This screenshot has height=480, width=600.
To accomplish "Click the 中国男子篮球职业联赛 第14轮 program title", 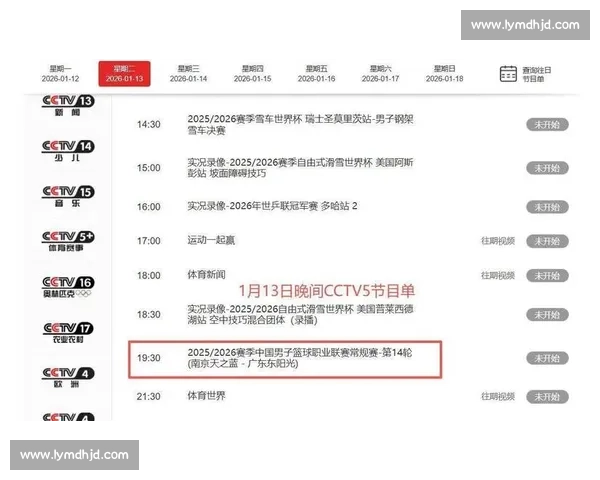I will [300, 358].
